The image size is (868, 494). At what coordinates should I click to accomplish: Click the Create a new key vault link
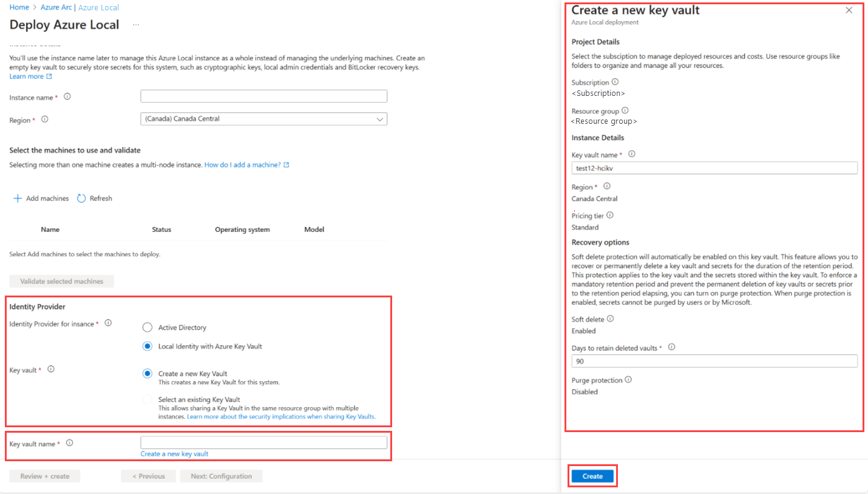pos(174,454)
